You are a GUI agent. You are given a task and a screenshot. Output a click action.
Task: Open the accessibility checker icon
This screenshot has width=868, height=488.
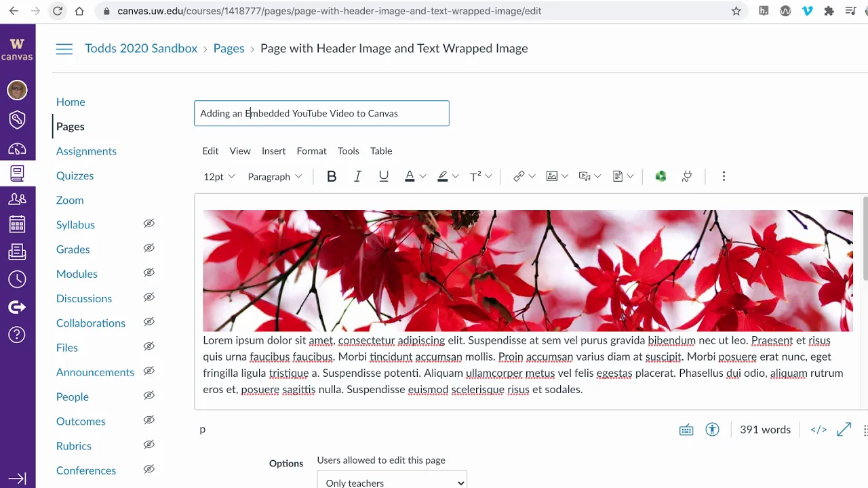click(x=712, y=430)
